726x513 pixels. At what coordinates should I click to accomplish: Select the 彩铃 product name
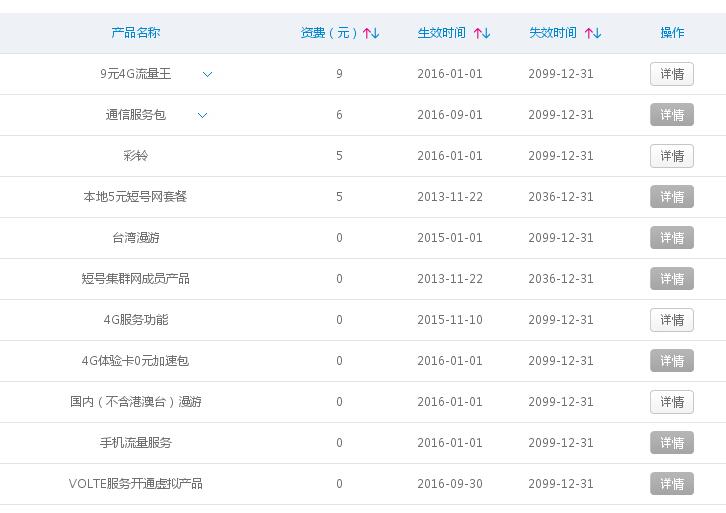[x=135, y=156]
